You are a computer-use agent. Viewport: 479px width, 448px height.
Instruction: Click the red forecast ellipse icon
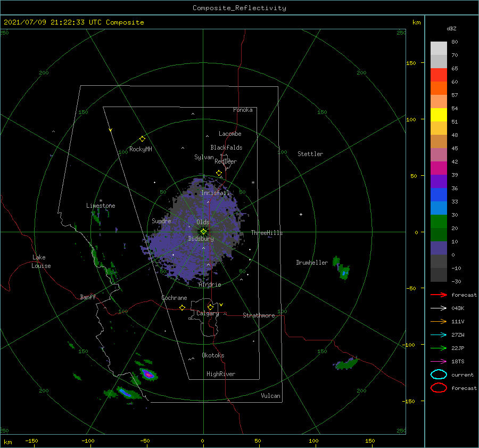(x=439, y=388)
